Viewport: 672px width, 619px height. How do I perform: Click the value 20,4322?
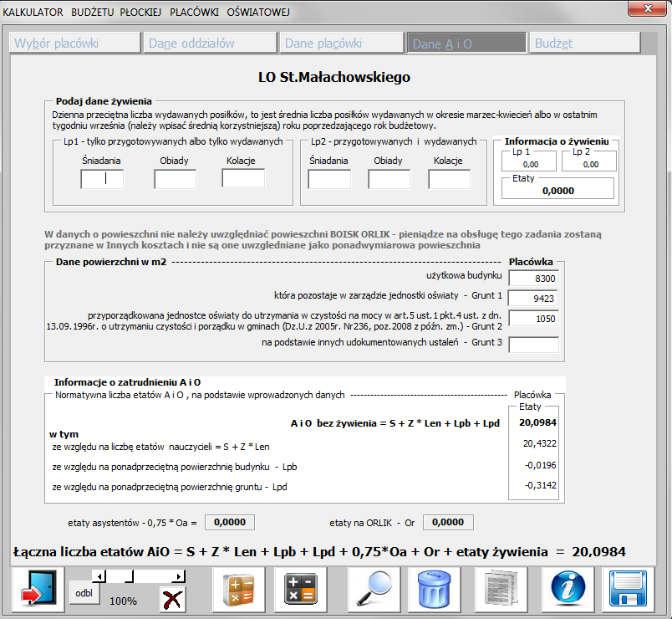(540, 443)
